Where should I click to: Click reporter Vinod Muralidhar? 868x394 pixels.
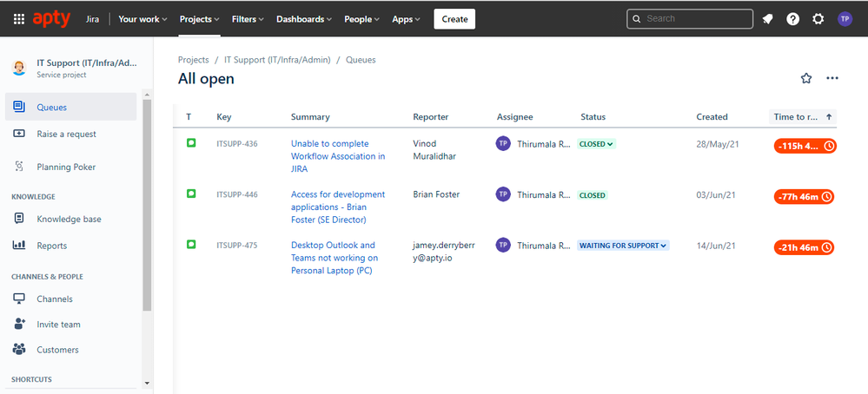pyautogui.click(x=433, y=150)
